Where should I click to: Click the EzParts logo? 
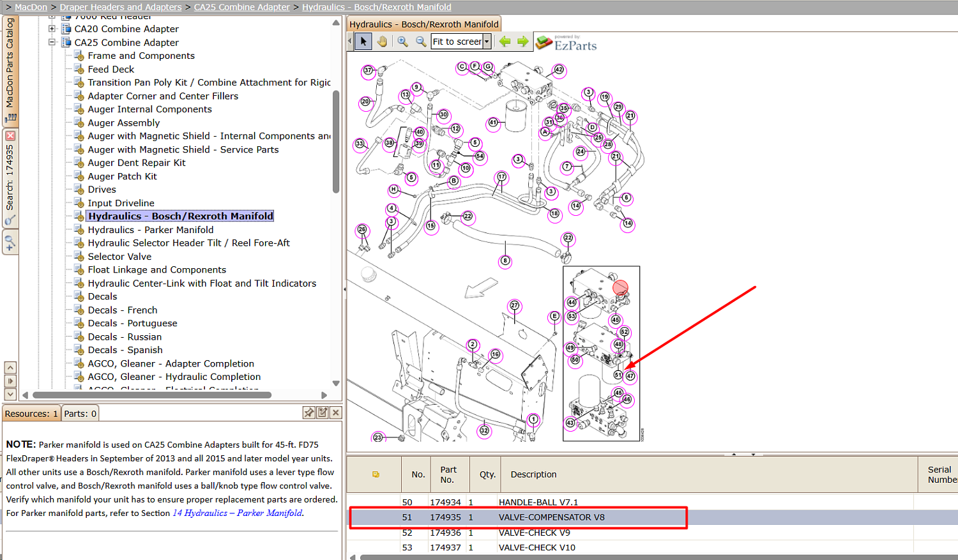point(566,42)
